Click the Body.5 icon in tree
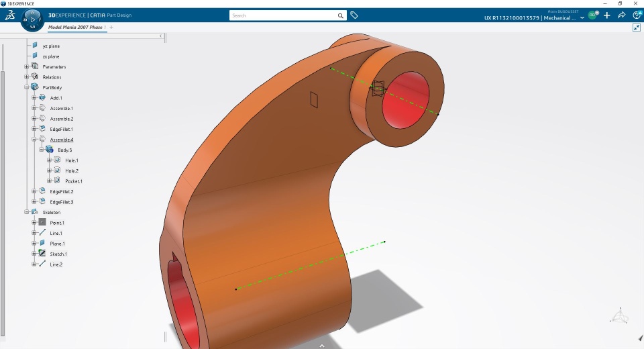This screenshot has height=349, width=644. pos(50,150)
